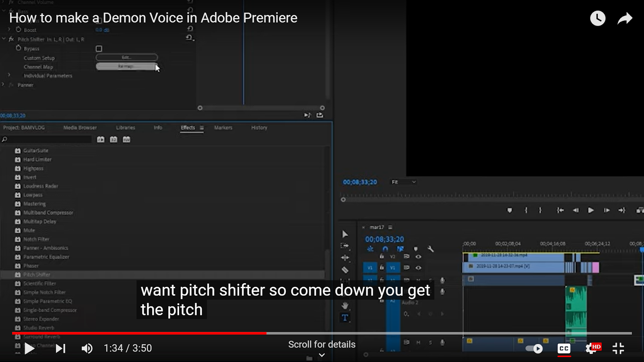Collapse the Pitch Shifter effect
Screen dimensions: 644x362
4,39
